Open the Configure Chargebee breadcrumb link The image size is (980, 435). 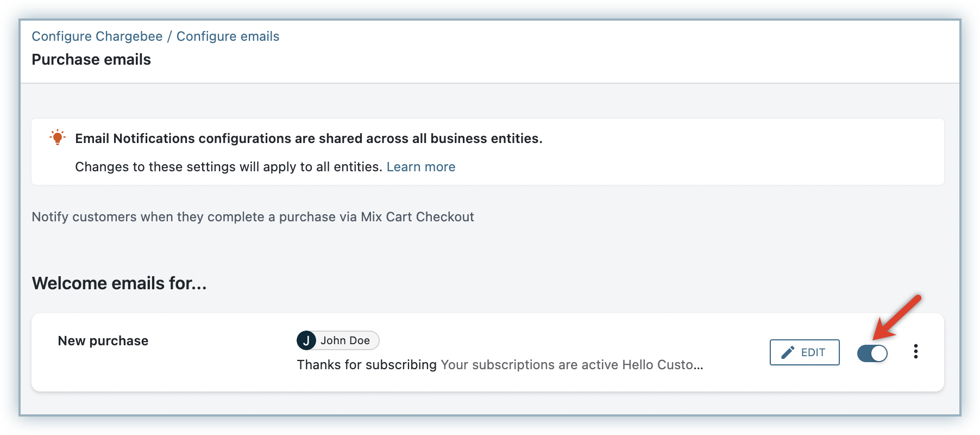[97, 36]
